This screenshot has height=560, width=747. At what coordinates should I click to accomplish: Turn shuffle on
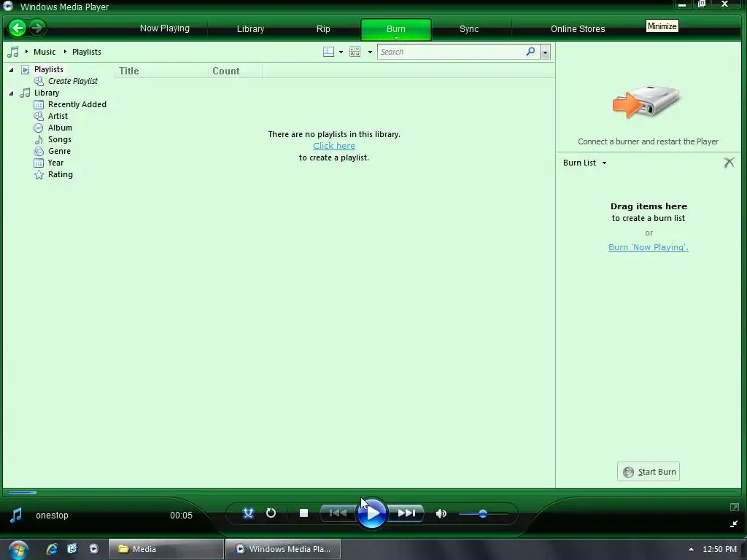point(248,513)
